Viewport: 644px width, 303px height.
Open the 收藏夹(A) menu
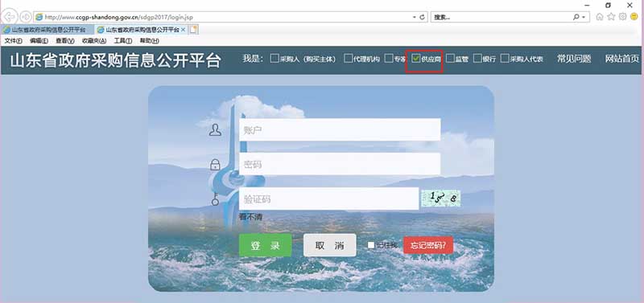[94, 41]
